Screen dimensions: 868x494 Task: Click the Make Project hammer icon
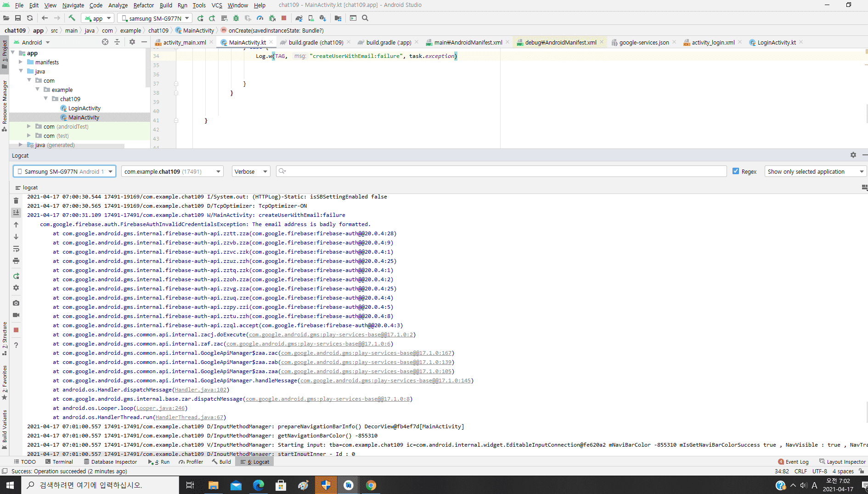72,18
